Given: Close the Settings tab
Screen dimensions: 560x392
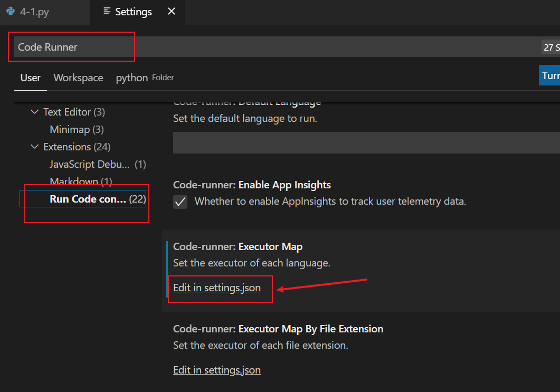Looking at the screenshot, I should click(x=170, y=11).
